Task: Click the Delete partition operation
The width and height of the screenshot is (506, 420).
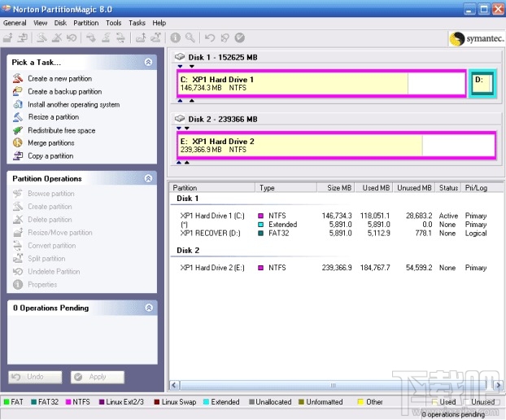Action: [x=50, y=220]
